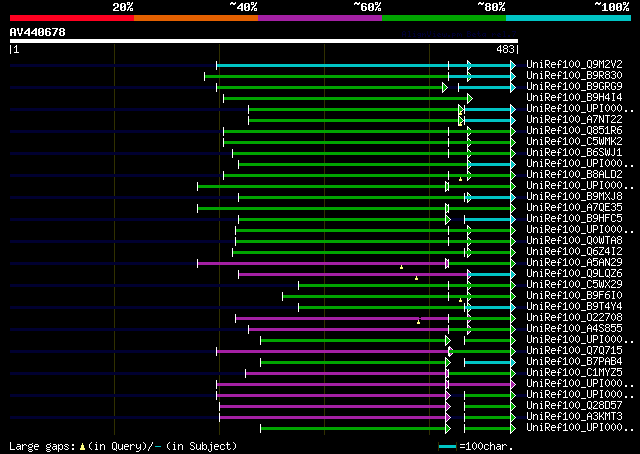Select the UniRef100_Q7Q715 label
This screenshot has width=640, height=454.
point(574,351)
